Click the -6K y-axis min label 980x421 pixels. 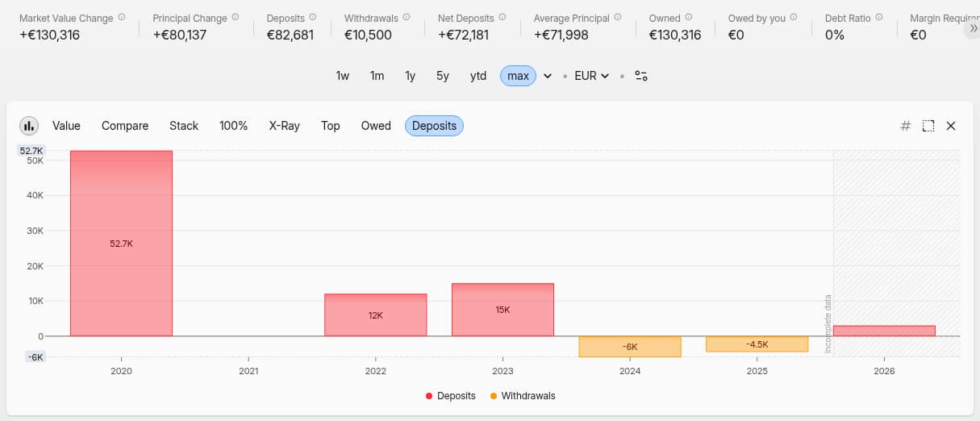(x=36, y=357)
